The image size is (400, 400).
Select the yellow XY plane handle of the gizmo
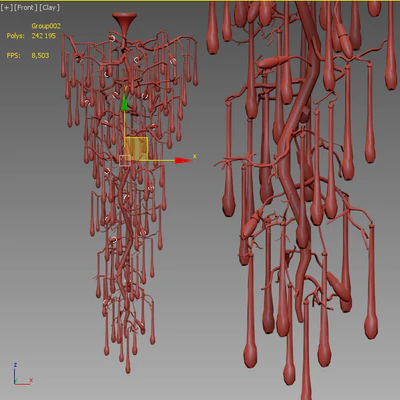pos(136,149)
